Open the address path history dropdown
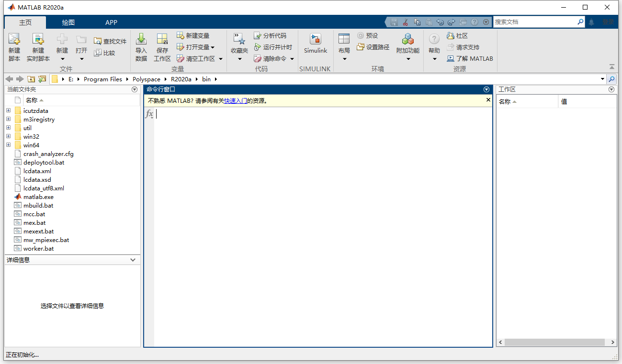The width and height of the screenshot is (622, 364). pyautogui.click(x=602, y=79)
